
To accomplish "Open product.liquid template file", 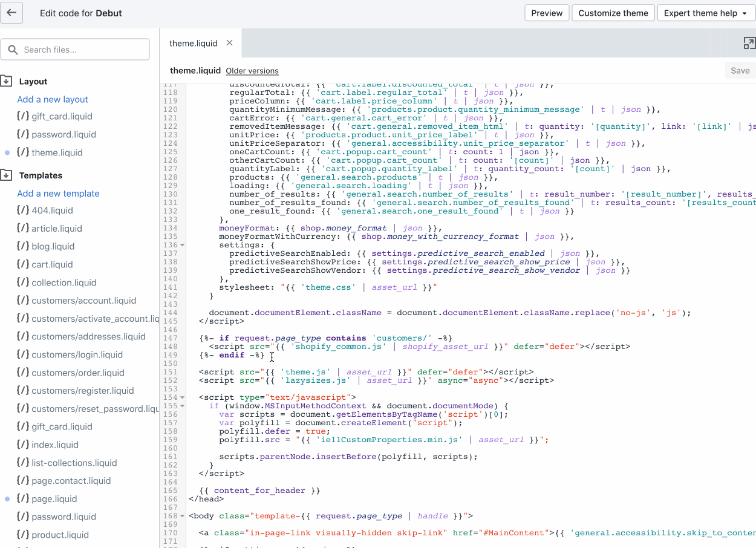I will click(x=60, y=535).
